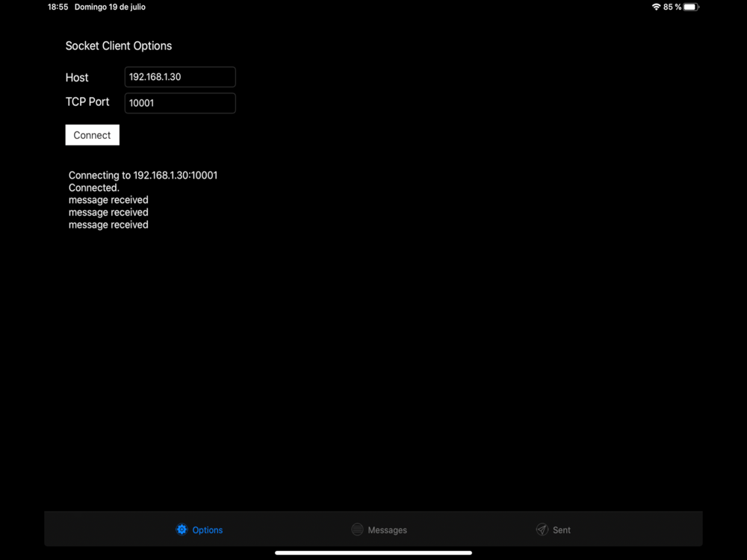The height and width of the screenshot is (560, 747).
Task: Click the Connect button
Action: click(x=93, y=134)
